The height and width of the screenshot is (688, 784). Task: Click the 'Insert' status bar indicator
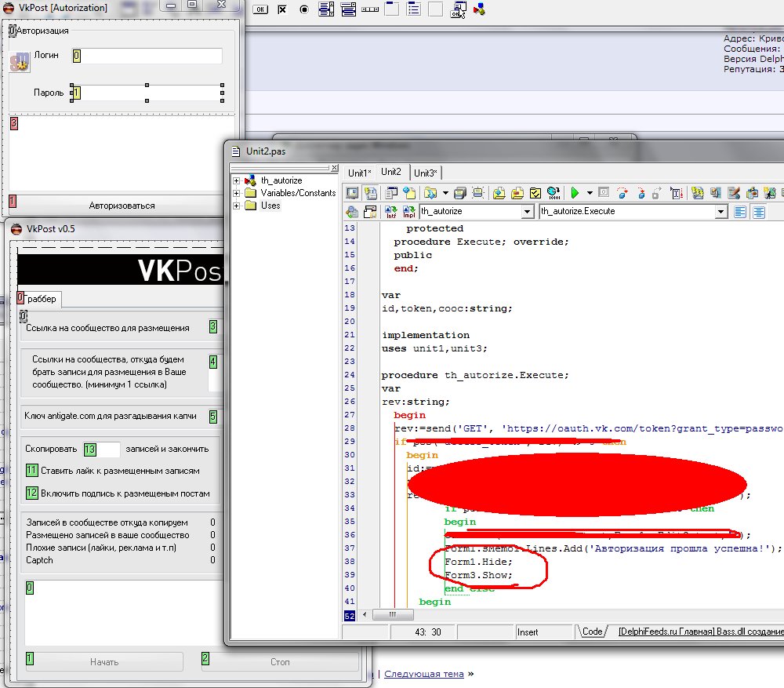(x=528, y=632)
